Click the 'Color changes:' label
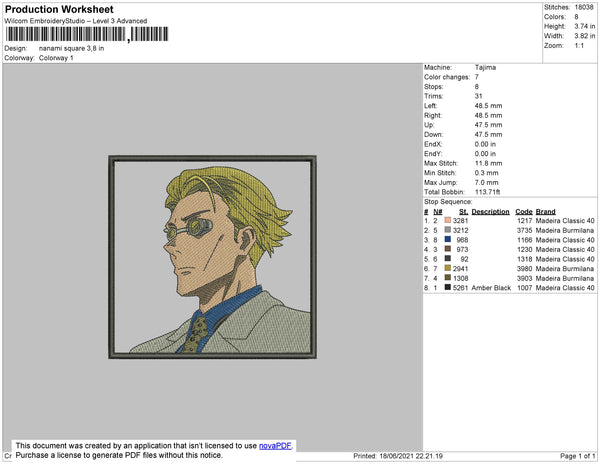 point(447,77)
